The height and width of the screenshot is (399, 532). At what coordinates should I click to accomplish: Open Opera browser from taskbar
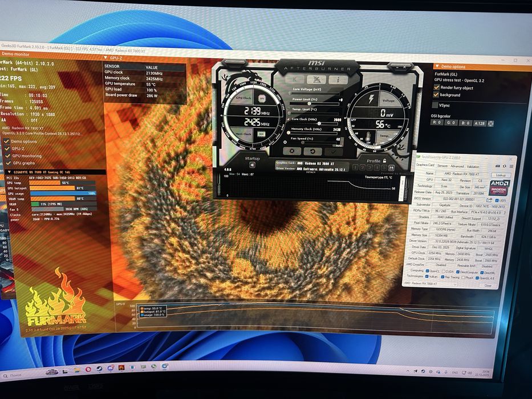click(88, 369)
